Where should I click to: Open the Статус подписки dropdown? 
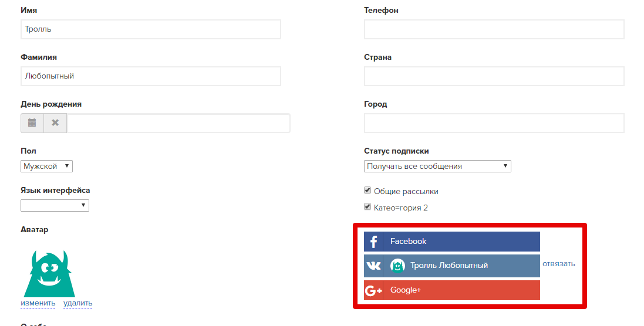click(x=437, y=166)
